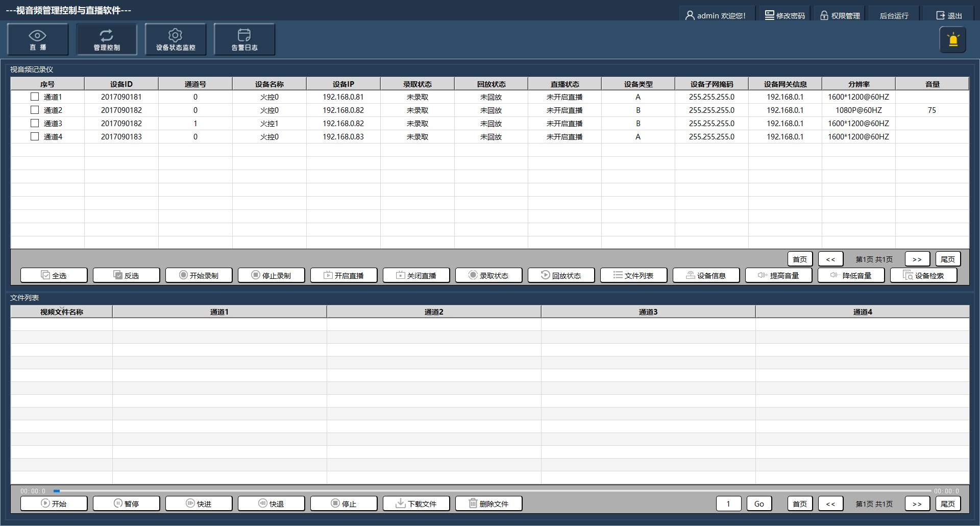Image resolution: width=980 pixels, height=526 pixels.
Task: Go to 尾页 in file list pager
Action: click(x=948, y=504)
